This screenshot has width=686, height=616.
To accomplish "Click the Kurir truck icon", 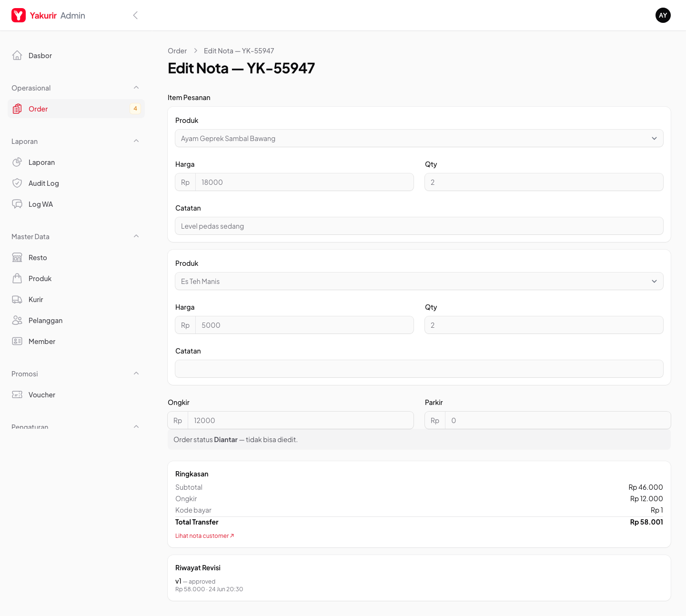I will (17, 299).
